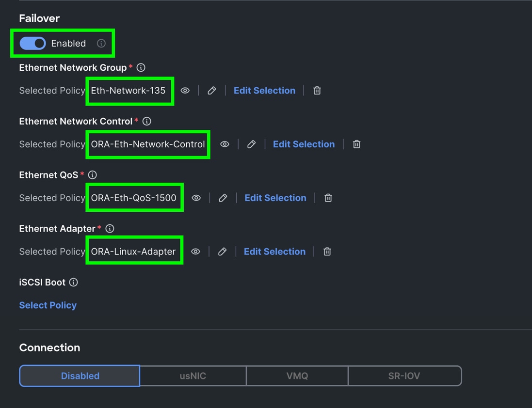The height and width of the screenshot is (408, 532).
Task: View the ORA-Linux-Adapter policy details
Action: click(195, 252)
